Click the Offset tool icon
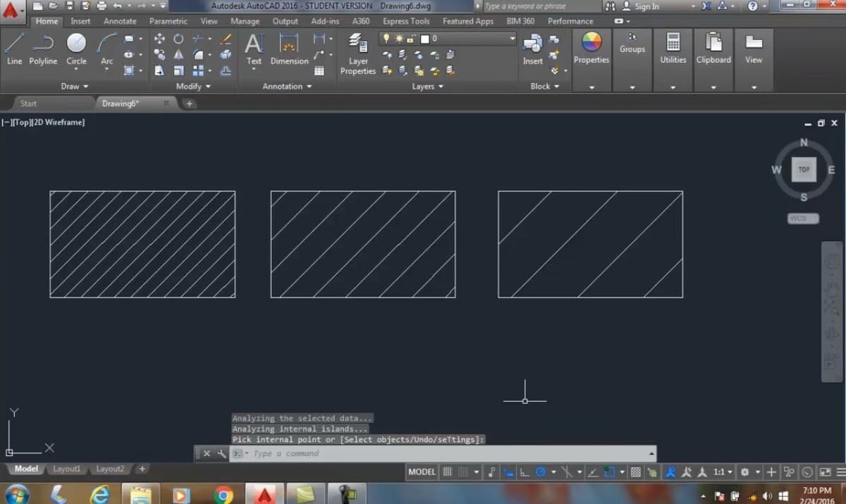846x504 pixels. point(226,70)
